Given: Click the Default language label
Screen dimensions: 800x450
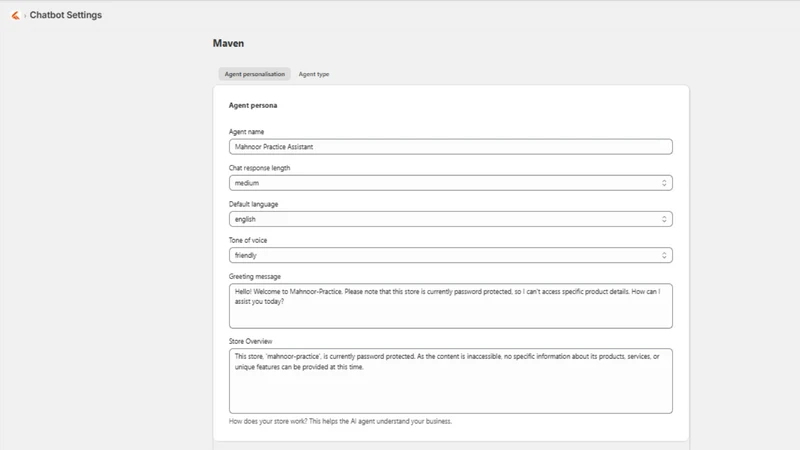Looking at the screenshot, I should pos(254,204).
